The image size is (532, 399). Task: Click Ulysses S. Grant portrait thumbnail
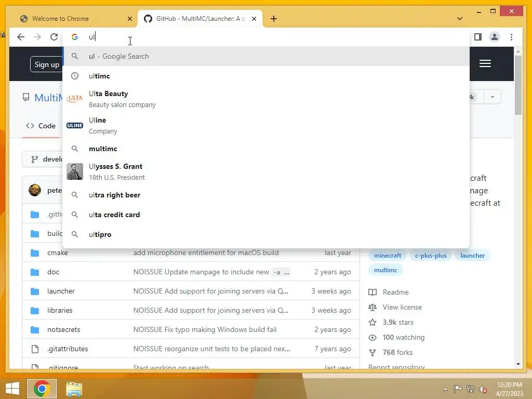(75, 171)
